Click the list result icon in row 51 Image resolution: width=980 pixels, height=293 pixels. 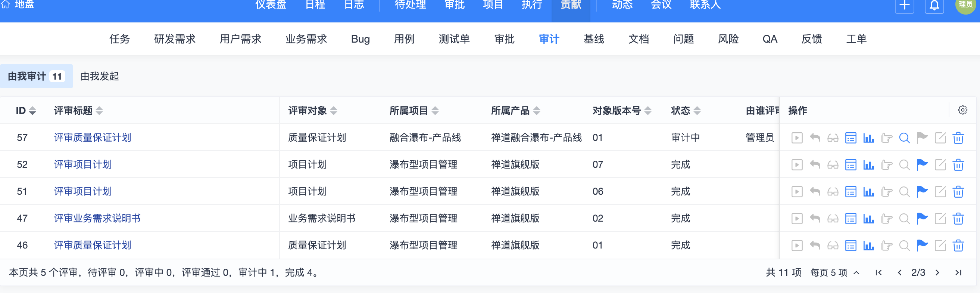tap(851, 191)
